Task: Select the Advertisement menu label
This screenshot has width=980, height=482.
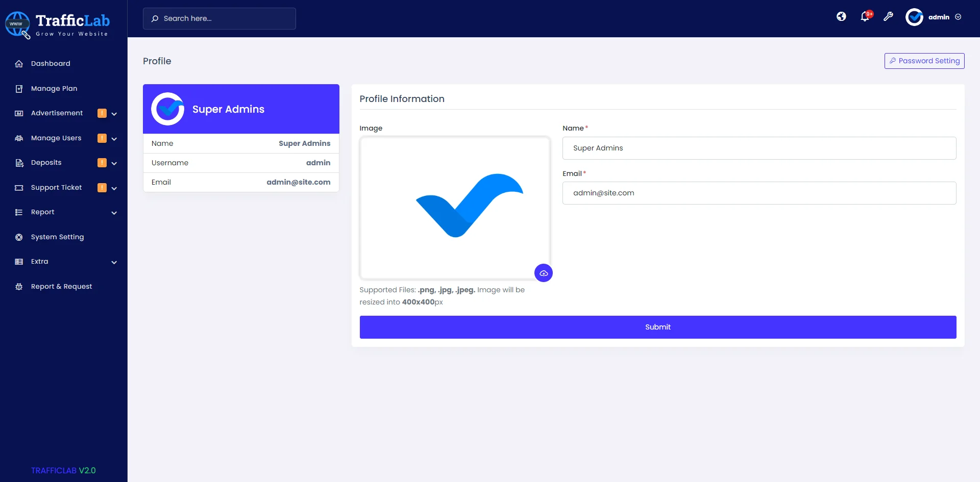Action: click(x=57, y=113)
